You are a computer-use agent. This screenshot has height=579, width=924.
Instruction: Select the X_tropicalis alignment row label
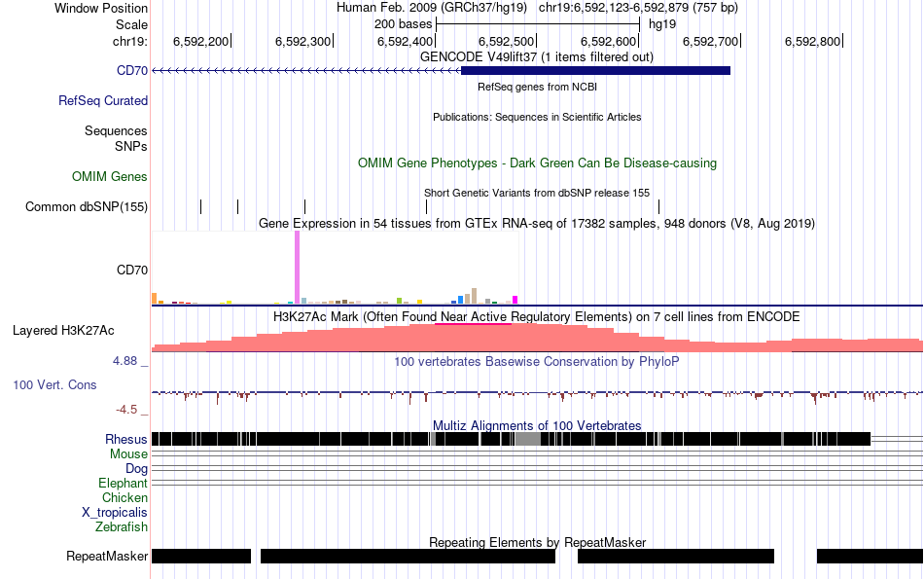pyautogui.click(x=115, y=513)
